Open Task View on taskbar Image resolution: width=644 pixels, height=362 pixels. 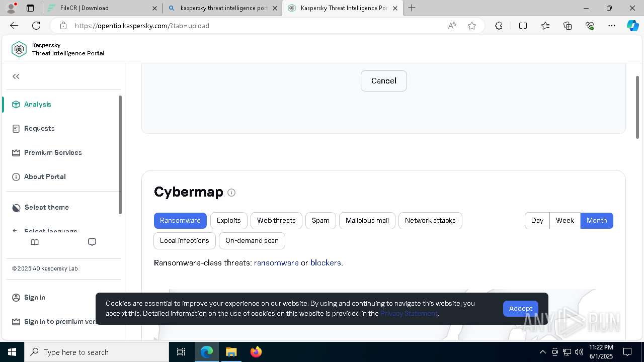coord(181,352)
